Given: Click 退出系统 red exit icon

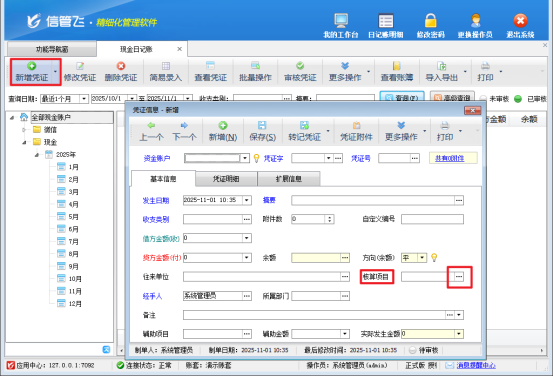Looking at the screenshot, I should (x=520, y=21).
